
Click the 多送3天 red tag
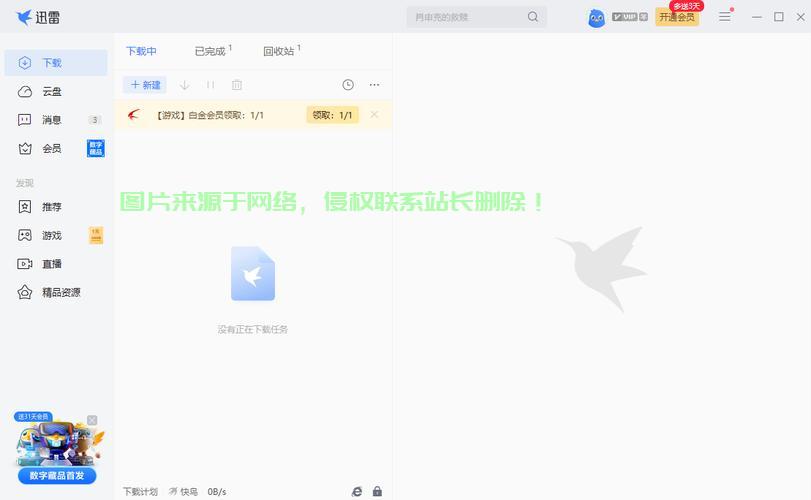tap(686, 6)
